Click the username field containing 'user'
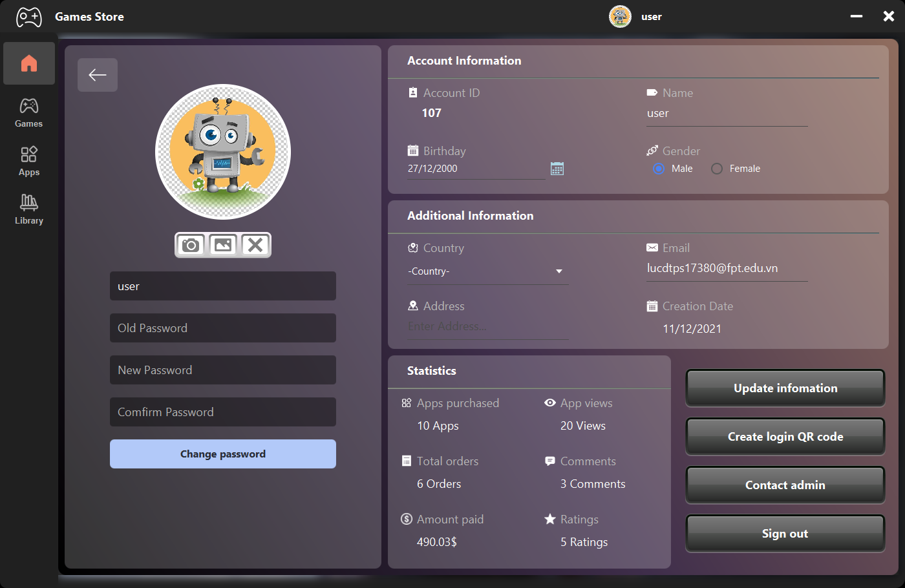 tap(223, 286)
